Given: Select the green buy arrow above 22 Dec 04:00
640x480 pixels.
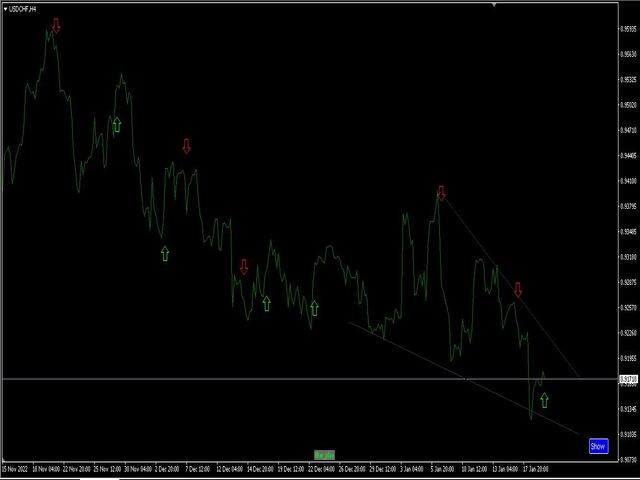Looking at the screenshot, I should (x=314, y=308).
